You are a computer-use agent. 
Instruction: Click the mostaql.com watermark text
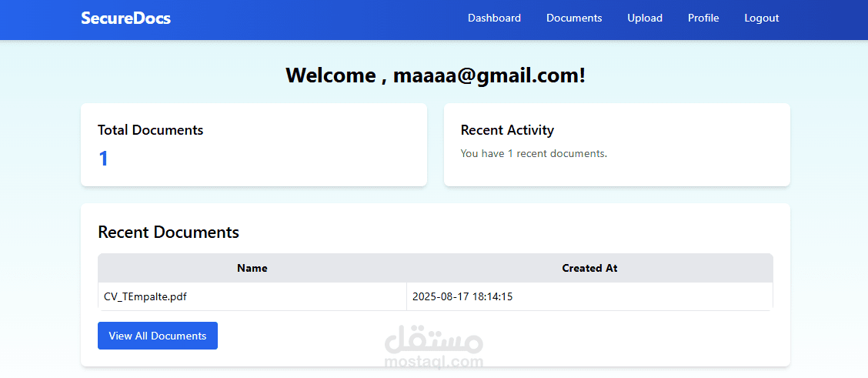433,363
